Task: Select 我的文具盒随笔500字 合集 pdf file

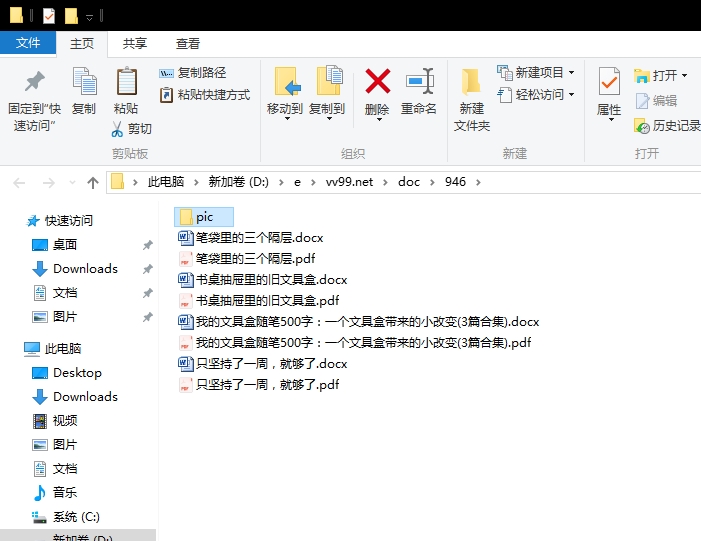Action: (x=355, y=342)
